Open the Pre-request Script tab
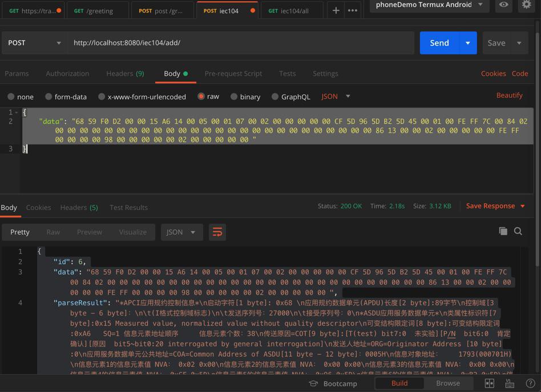 point(233,74)
